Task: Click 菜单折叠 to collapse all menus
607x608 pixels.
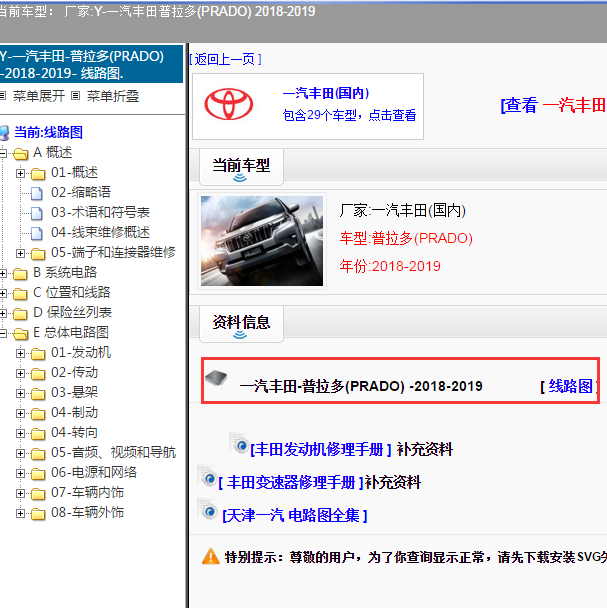Action: click(112, 96)
